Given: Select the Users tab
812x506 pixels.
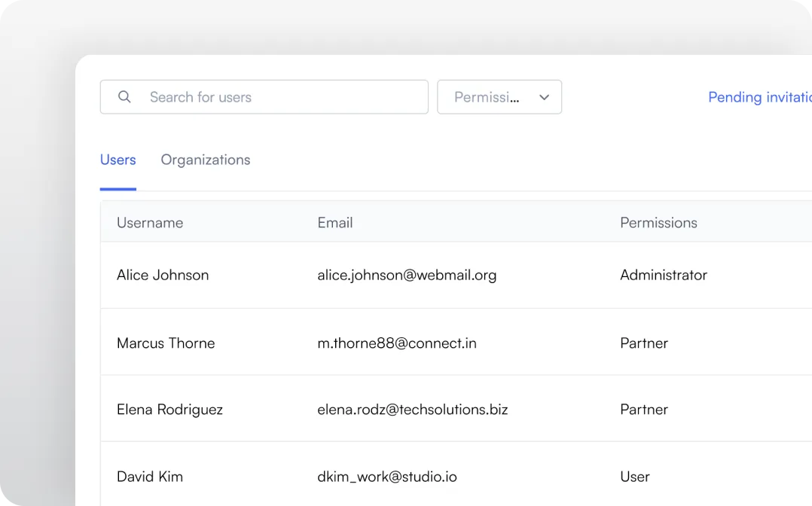Looking at the screenshot, I should (x=118, y=160).
